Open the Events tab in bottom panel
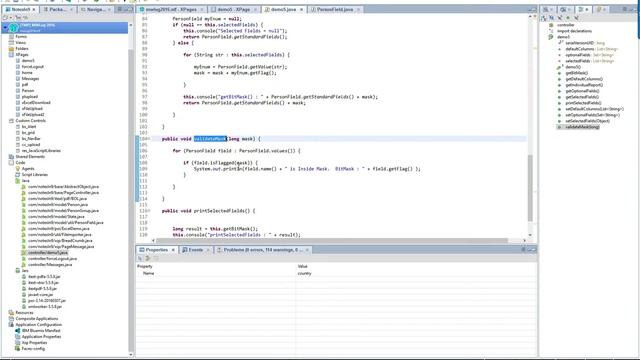Screen dimensions: 640x360 tap(196, 249)
